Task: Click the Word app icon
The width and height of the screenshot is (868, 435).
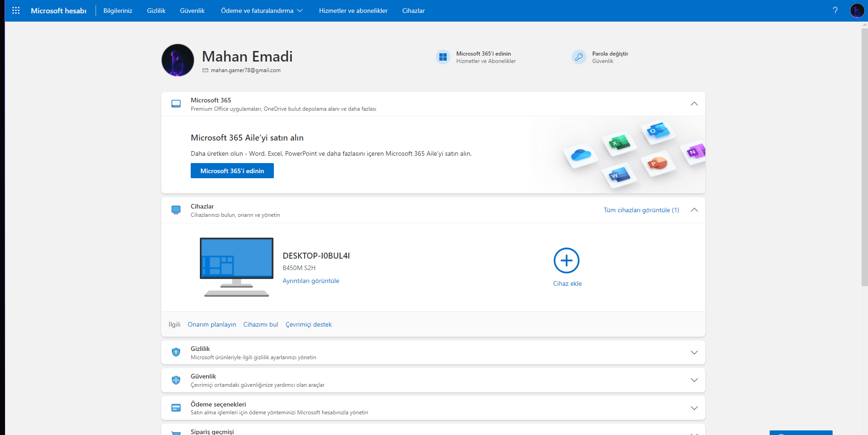Action: (619, 175)
